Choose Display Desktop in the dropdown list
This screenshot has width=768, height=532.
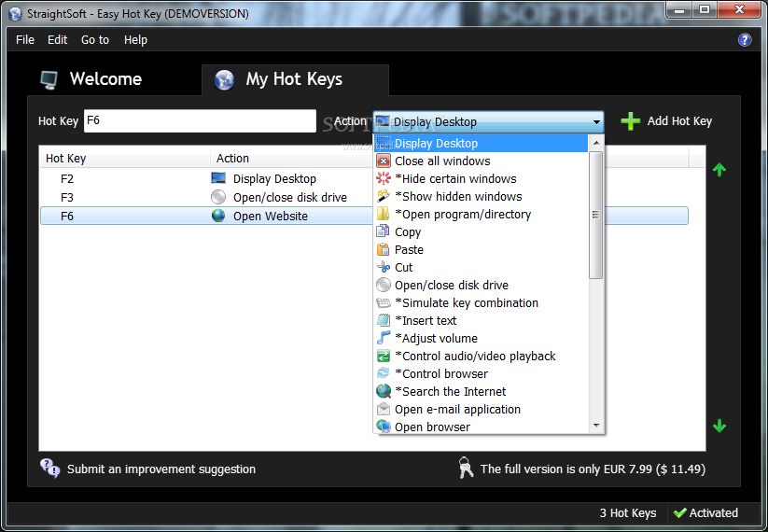tap(481, 143)
